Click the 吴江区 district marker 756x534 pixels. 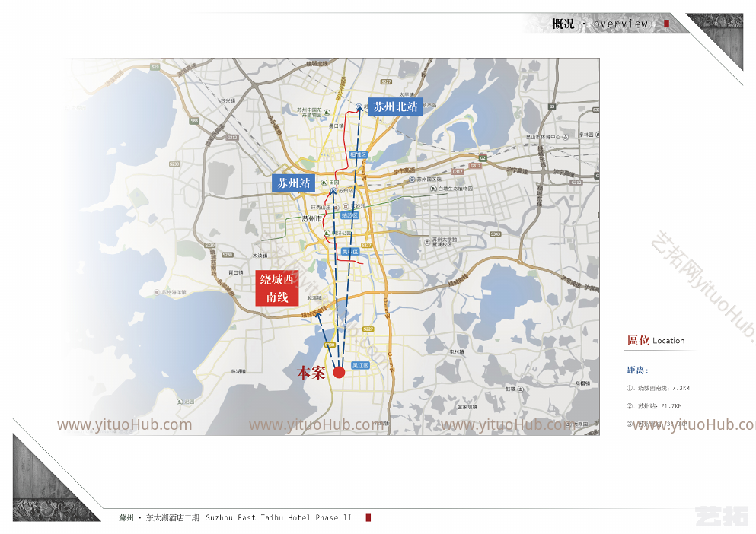pos(361,365)
